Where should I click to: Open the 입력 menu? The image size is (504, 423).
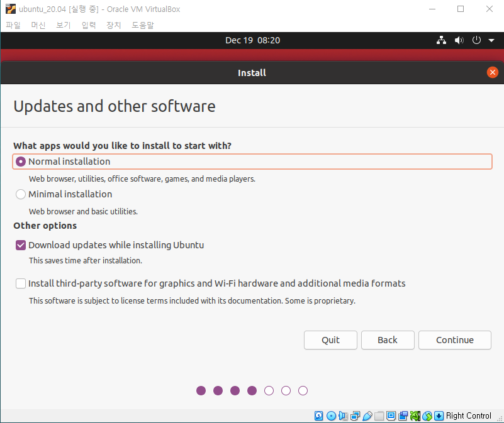(x=89, y=25)
